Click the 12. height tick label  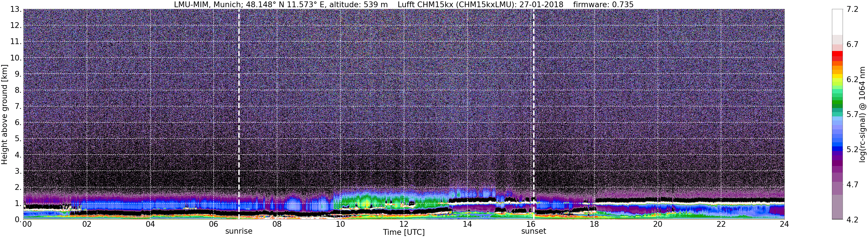(16, 26)
